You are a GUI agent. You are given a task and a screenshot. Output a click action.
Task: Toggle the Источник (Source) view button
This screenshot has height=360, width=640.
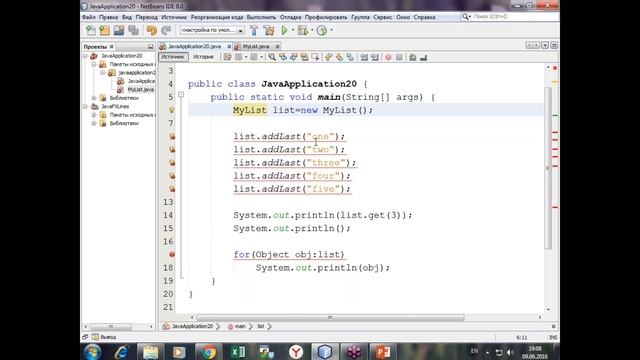[x=173, y=57]
